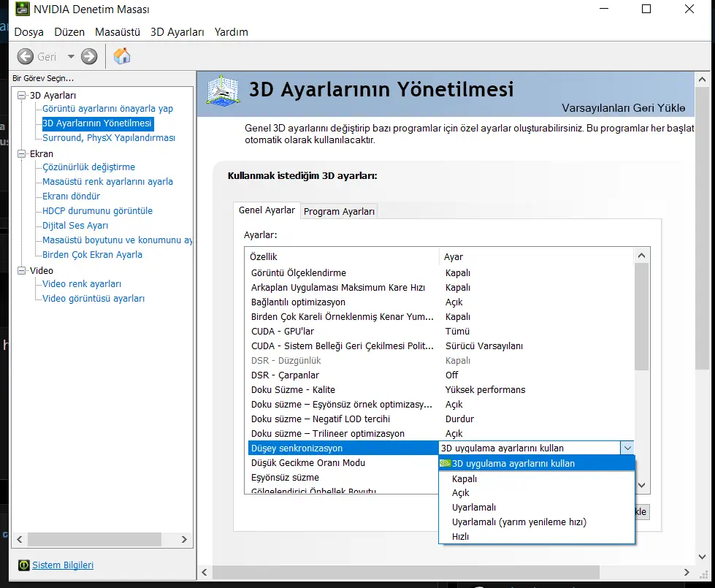The image size is (715, 588).
Task: Choose Uyarlamalı (yarım yenileme hızı) option
Action: coord(537,522)
